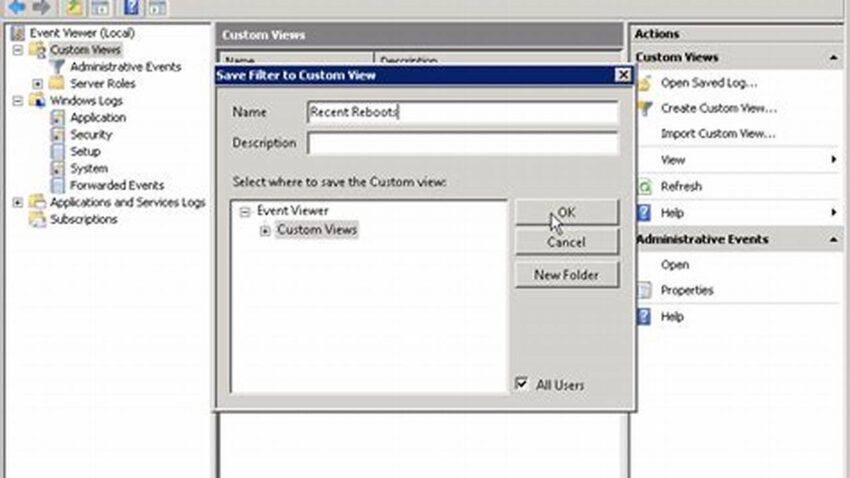Click the up-one-level folder toolbar icon
This screenshot has height=478, width=850.
[74, 8]
